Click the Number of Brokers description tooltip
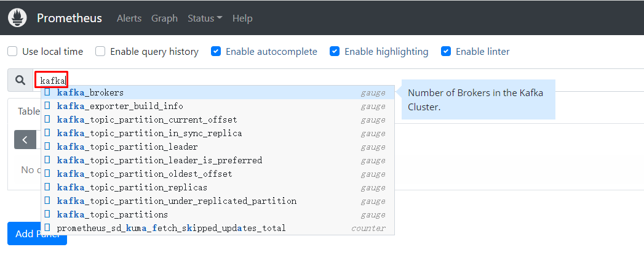Viewport: 644px width, 276px height. (479, 100)
